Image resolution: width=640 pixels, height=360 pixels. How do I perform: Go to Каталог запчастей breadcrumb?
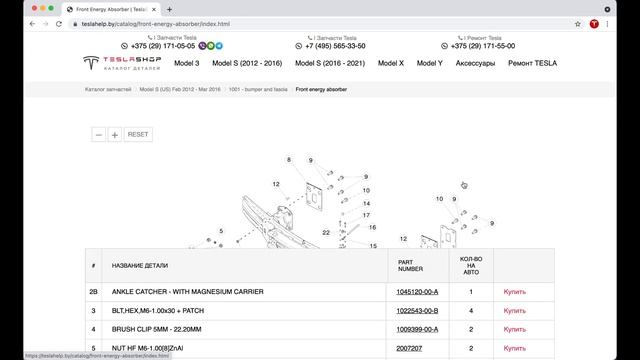108,89
